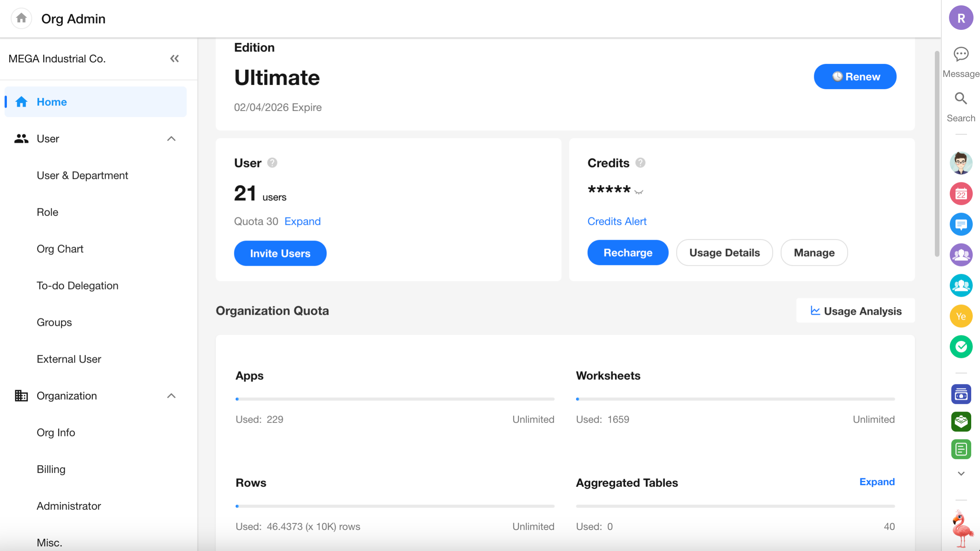Collapse the User menu section
Image resolution: width=980 pixels, height=551 pixels.
point(171,139)
